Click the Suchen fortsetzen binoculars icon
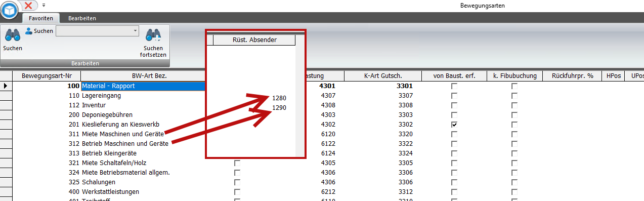Viewport: 644px width, 201px height. click(x=153, y=34)
